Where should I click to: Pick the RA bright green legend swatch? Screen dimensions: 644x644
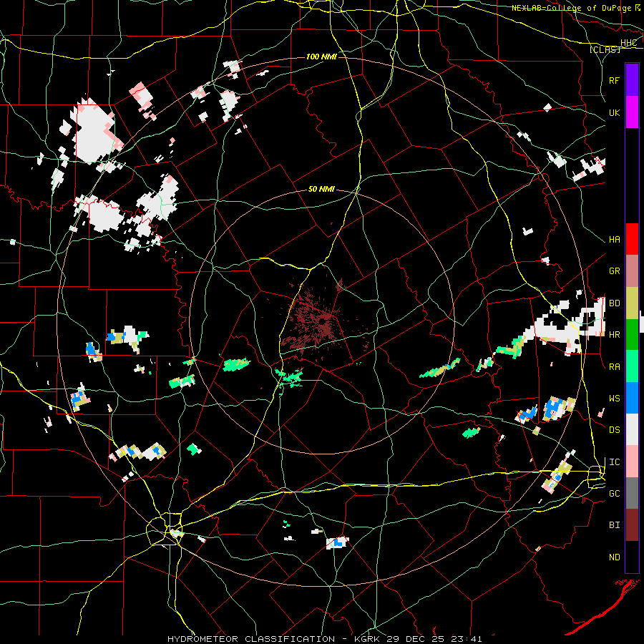point(632,366)
